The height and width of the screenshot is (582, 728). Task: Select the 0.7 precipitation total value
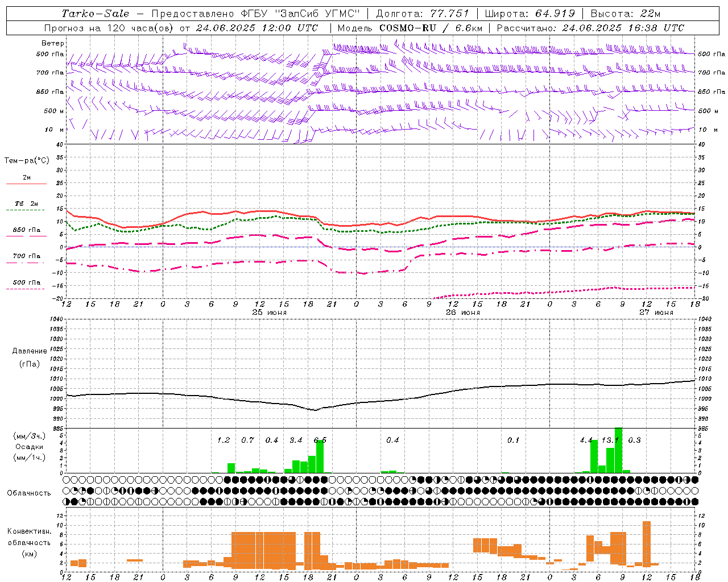[x=247, y=440]
